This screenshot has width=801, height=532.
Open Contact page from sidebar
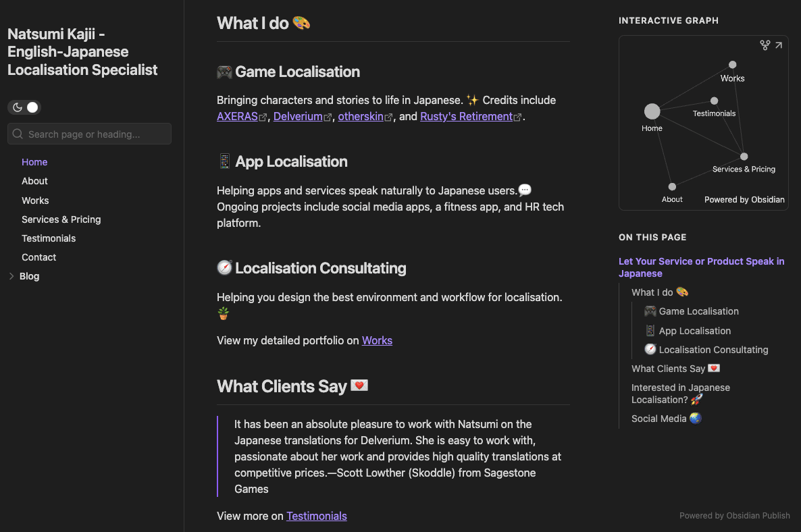tap(38, 257)
